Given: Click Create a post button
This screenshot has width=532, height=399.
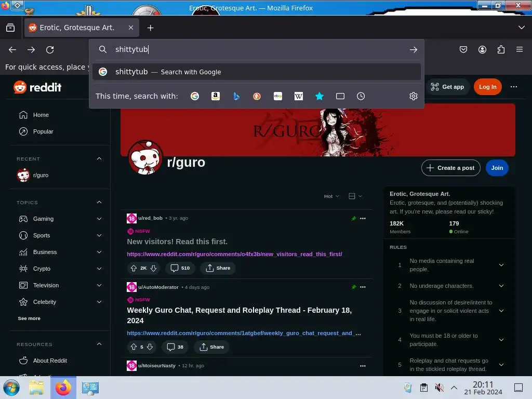Looking at the screenshot, I should (450, 168).
